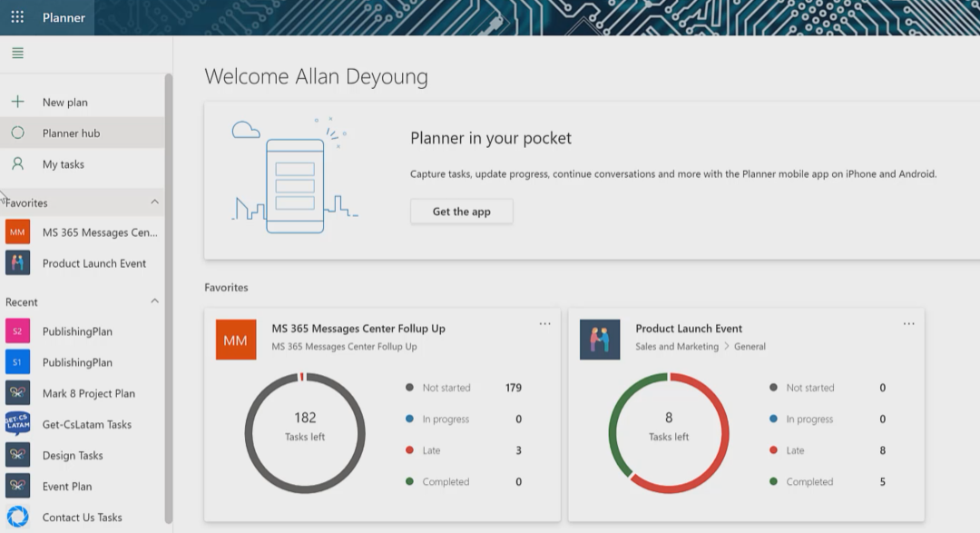The image size is (980, 533).
Task: Click the orange MM icon in sidebar Favorites
Action: pos(17,232)
